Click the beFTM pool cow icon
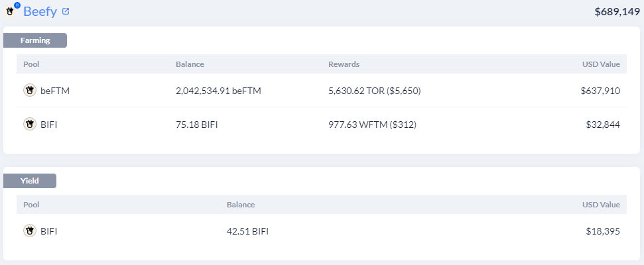This screenshot has width=644, height=265. click(x=30, y=91)
